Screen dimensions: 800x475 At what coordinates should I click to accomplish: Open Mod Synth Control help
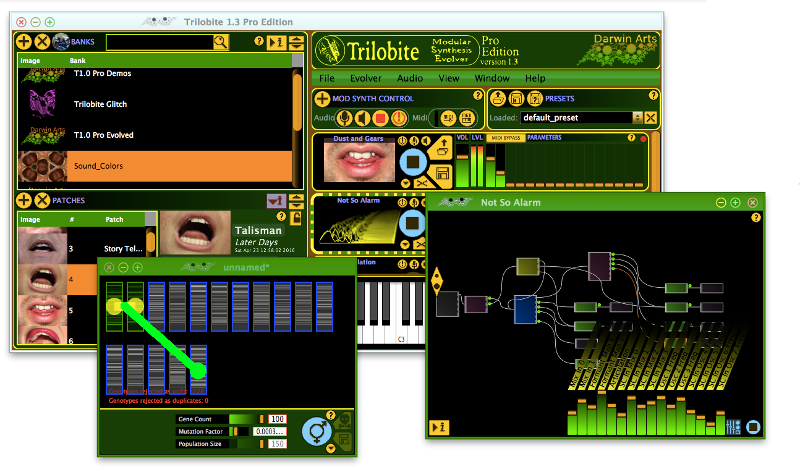click(478, 95)
